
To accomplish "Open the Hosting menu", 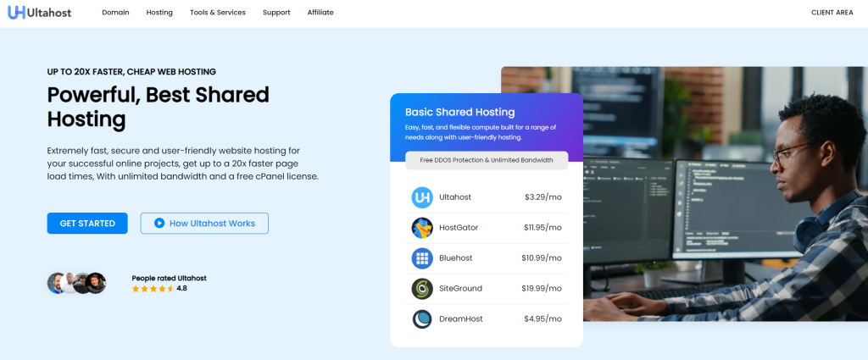I will point(159,12).
